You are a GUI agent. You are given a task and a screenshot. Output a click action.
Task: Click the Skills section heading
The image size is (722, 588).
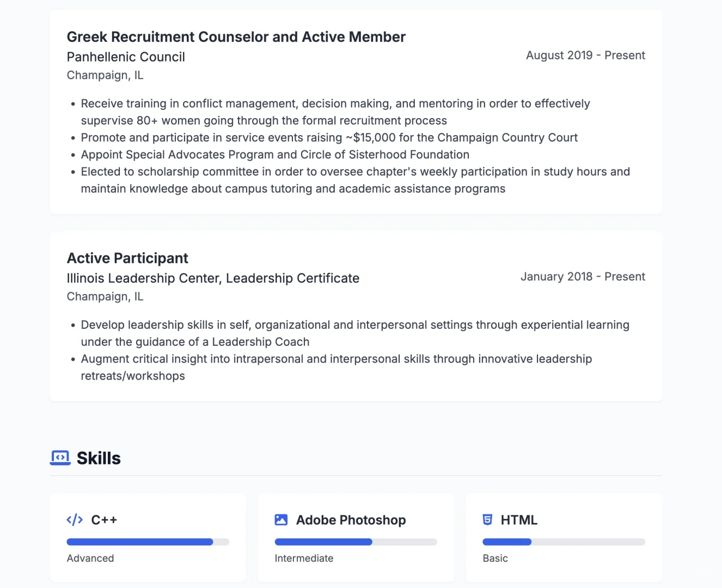(x=99, y=458)
